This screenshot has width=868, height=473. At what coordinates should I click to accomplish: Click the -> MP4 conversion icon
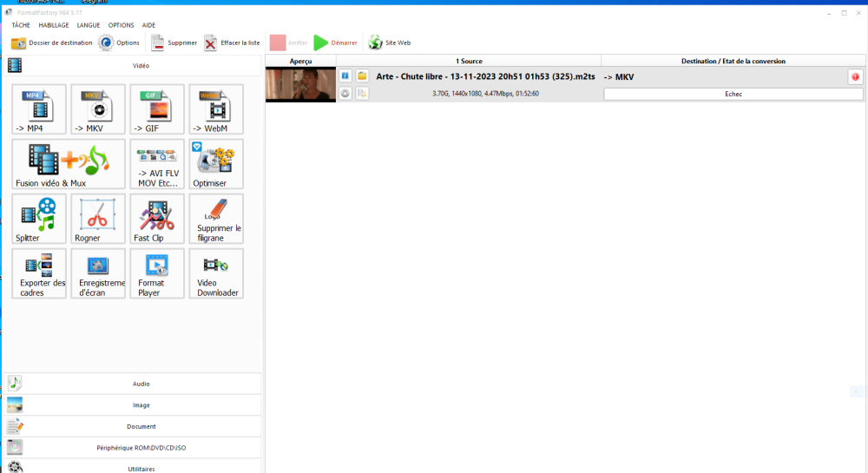[x=39, y=109]
